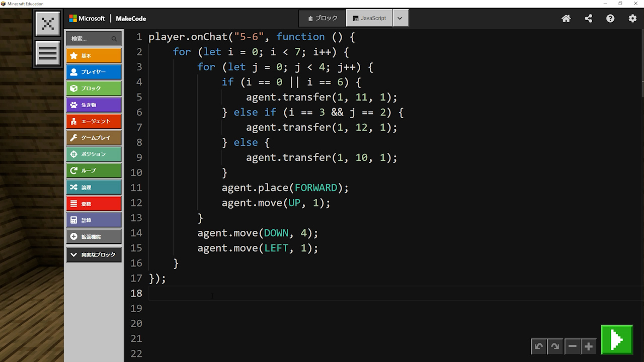Open the プレイヤー player category
644x362 pixels.
pos(94,72)
